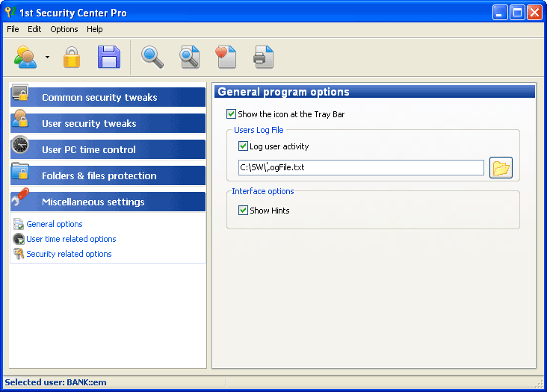The image size is (547, 392).
Task: Collapse Miscellaneous settings section
Action: (108, 202)
